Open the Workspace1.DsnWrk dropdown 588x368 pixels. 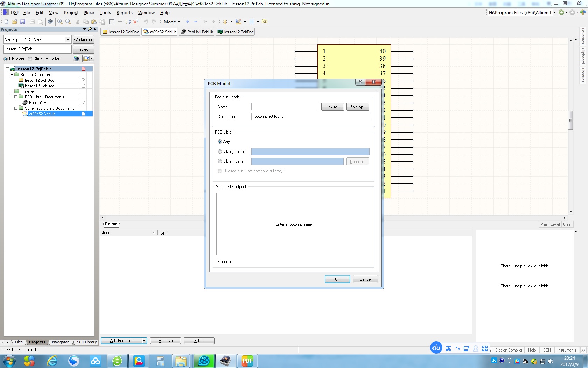point(68,40)
